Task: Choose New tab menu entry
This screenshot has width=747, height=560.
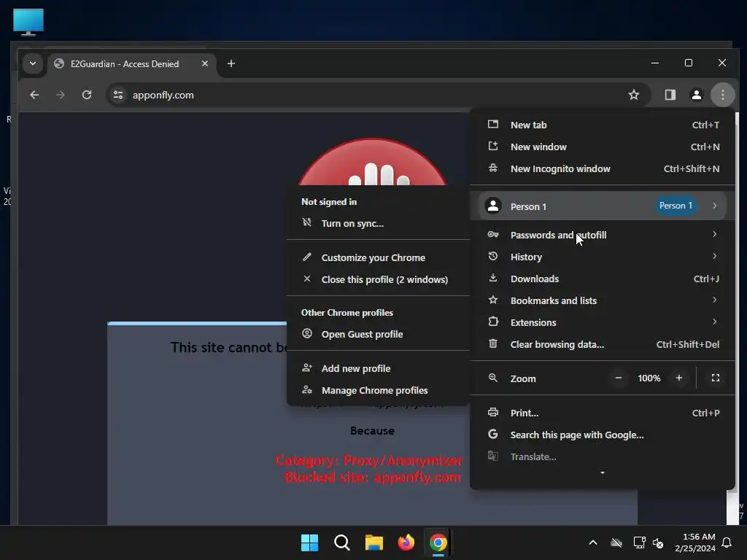Action: click(602, 125)
